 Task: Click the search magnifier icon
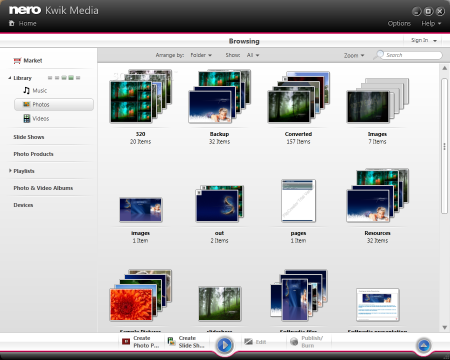379,54
